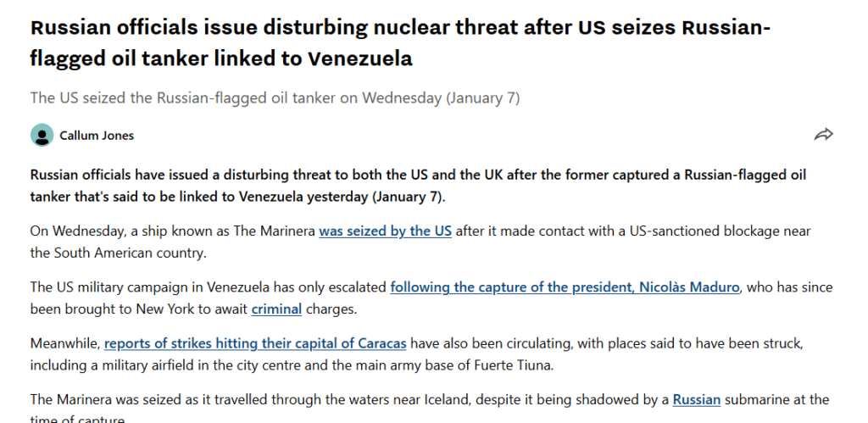Viewport: 868px width, 423px height.
Task: Click the bold introductory paragraph
Action: [417, 186]
